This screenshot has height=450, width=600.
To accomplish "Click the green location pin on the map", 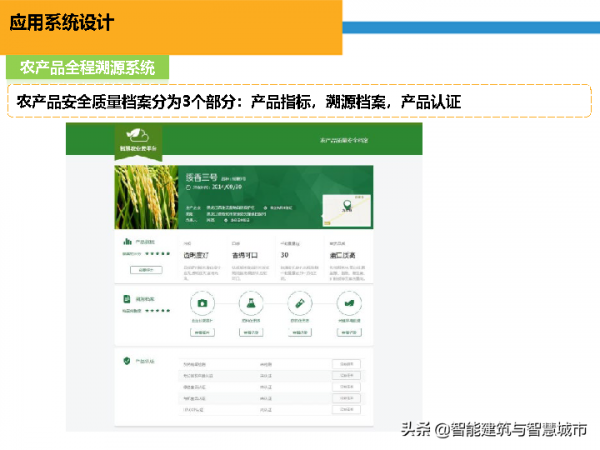I will pos(347,205).
